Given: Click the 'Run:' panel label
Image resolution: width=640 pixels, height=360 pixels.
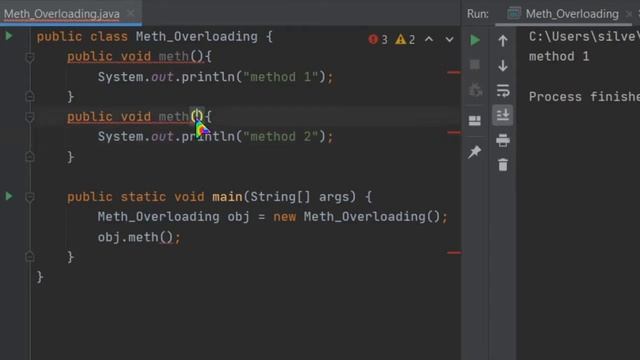Looking at the screenshot, I should [x=478, y=14].
